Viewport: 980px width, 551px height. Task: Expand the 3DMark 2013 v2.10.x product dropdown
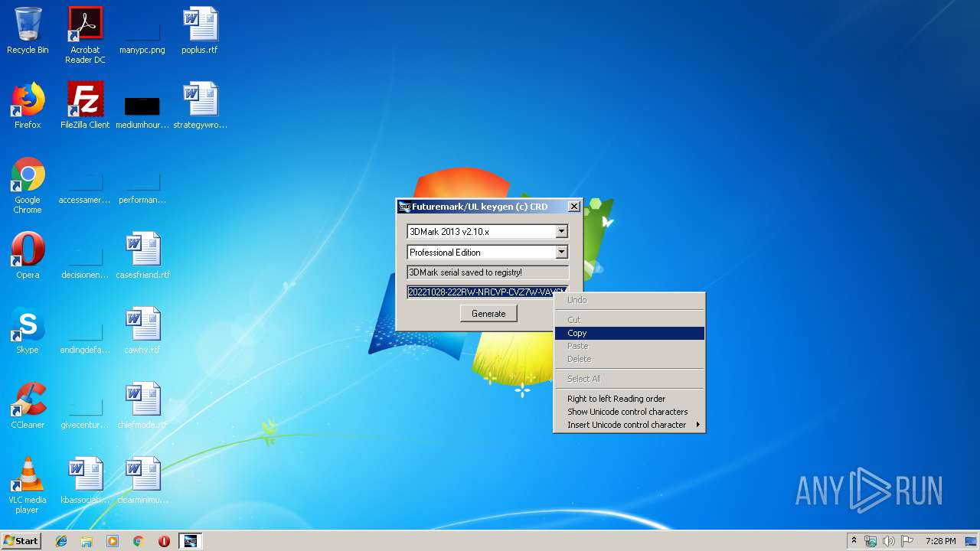click(x=561, y=231)
